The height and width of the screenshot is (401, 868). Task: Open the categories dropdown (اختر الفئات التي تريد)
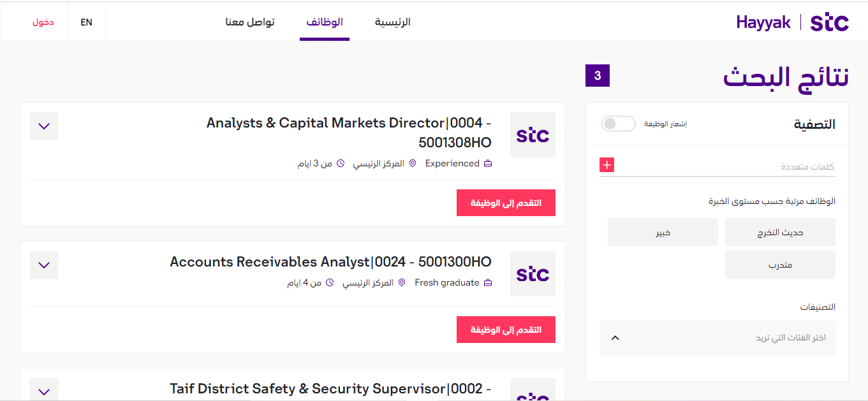pos(717,338)
